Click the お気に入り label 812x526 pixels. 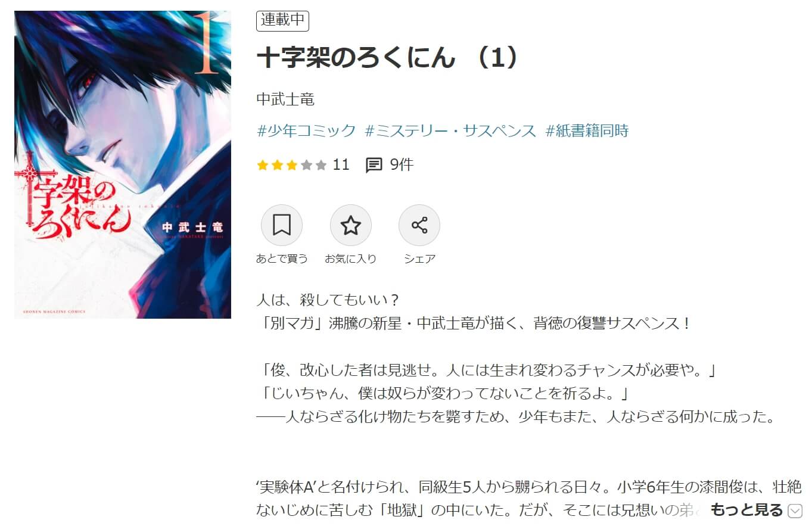[351, 259]
